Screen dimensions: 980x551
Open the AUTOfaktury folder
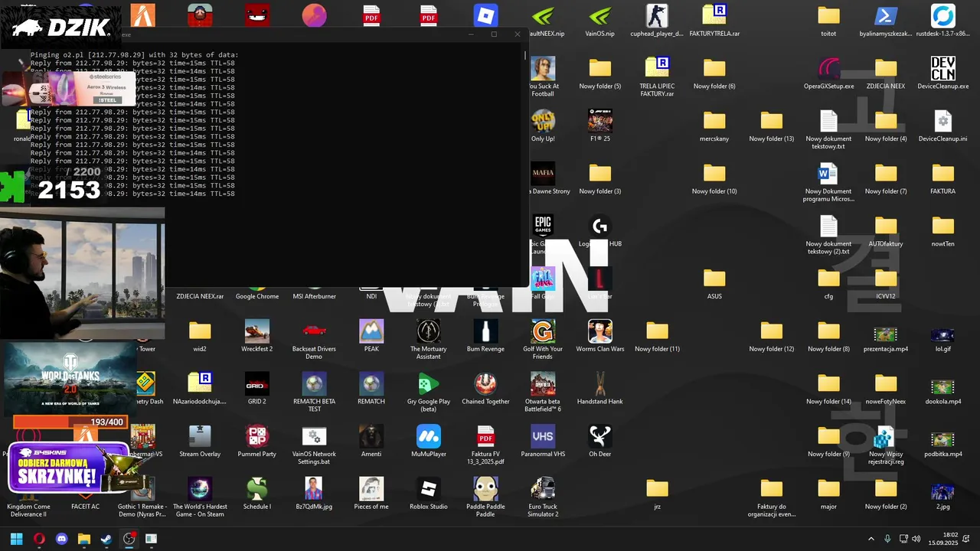coord(886,231)
